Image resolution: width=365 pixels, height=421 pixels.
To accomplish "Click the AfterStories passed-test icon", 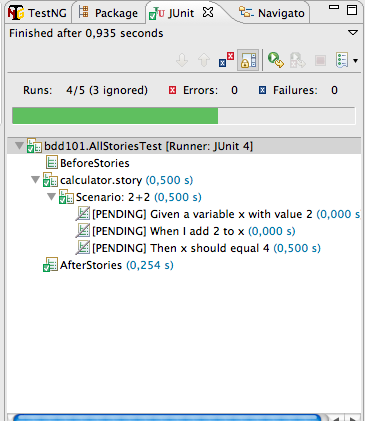I will coord(50,265).
